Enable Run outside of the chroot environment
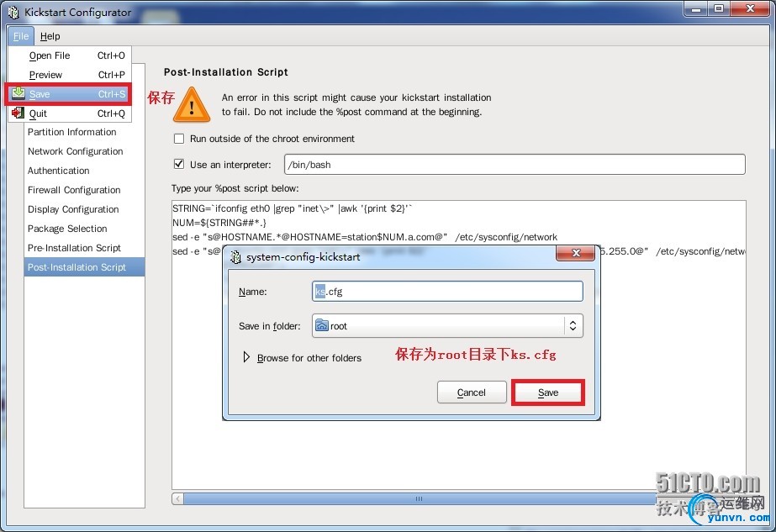Screen dimensions: 776x532 [x=179, y=139]
